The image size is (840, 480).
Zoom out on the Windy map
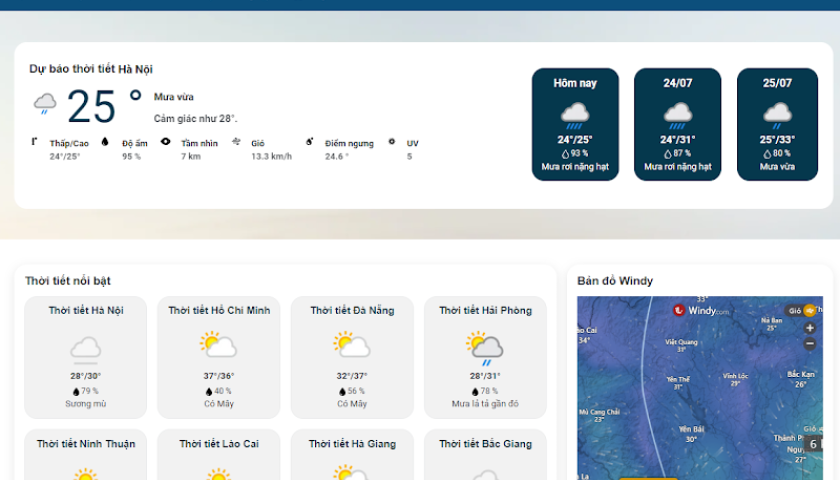[x=810, y=344]
